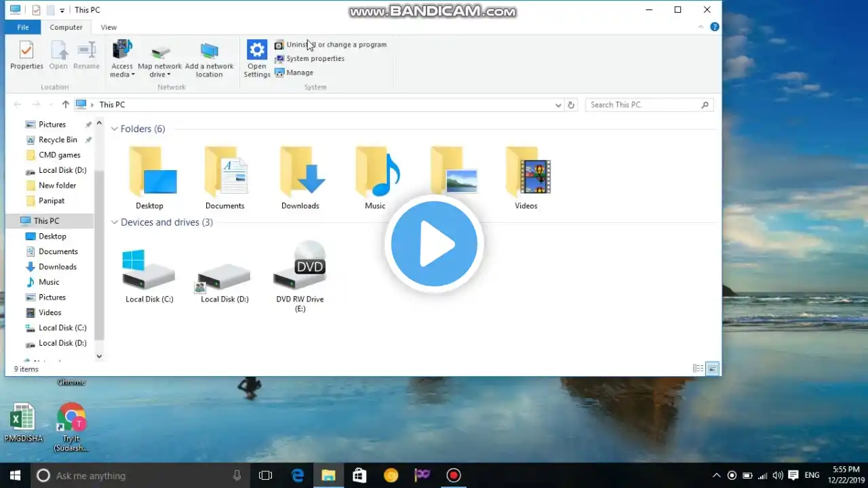Open the Access media menu

tap(122, 59)
